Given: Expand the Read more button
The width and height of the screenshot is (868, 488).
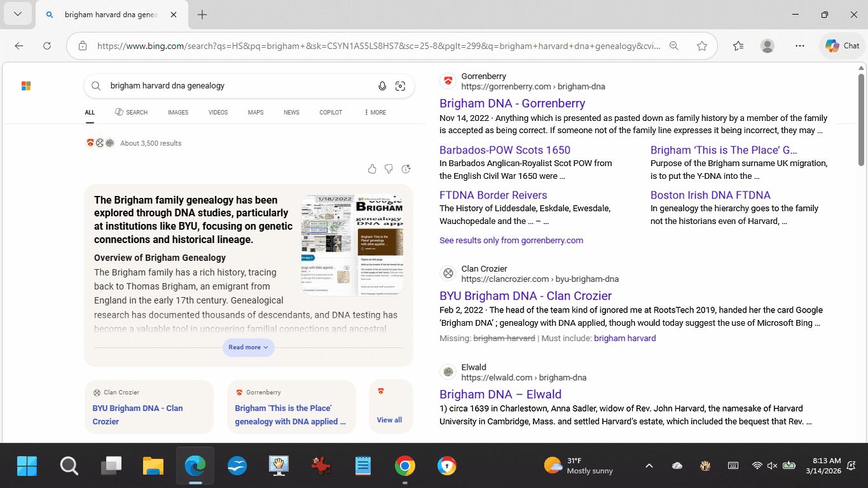Looking at the screenshot, I should (x=249, y=347).
